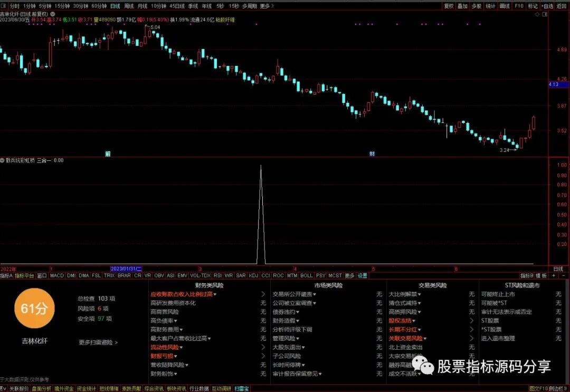Viewport: 570px width, 392px height.
Task: Switch to 周线 weekly timeframe
Action: coord(129,6)
